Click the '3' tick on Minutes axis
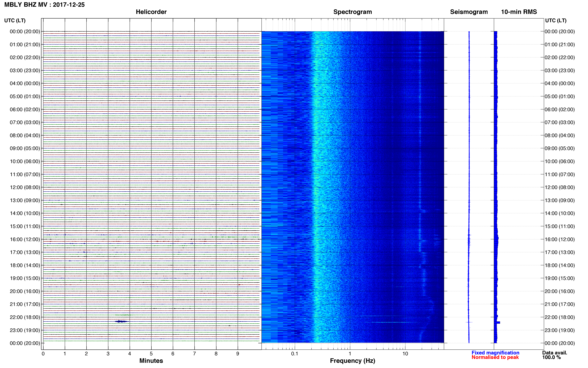This screenshot has height=368, width=588. point(108,354)
